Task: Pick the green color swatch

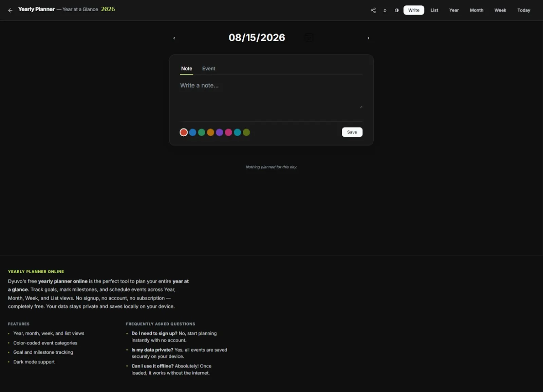Action: click(202, 132)
